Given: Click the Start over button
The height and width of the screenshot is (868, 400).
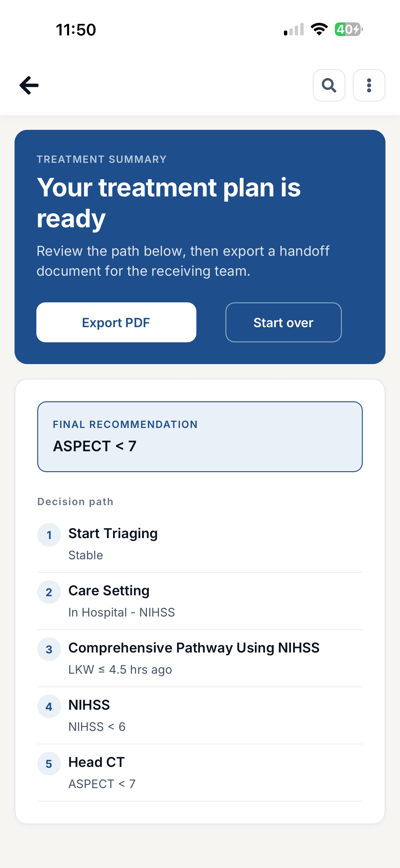Looking at the screenshot, I should [283, 322].
